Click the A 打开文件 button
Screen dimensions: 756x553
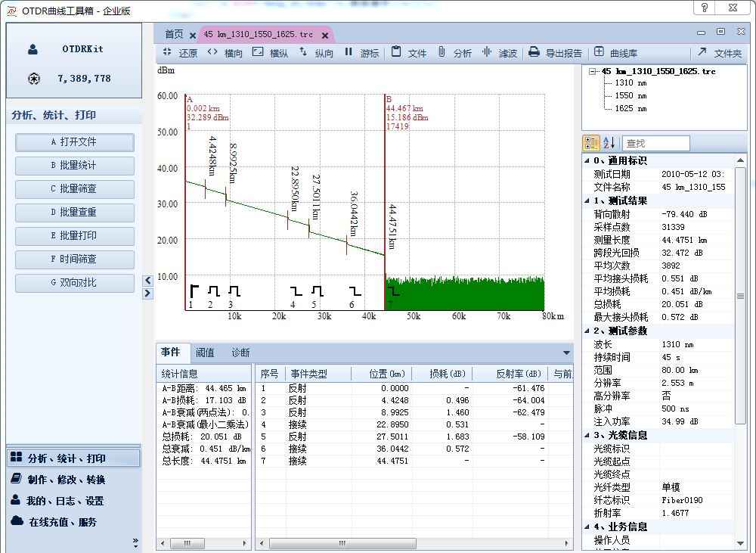tap(75, 142)
